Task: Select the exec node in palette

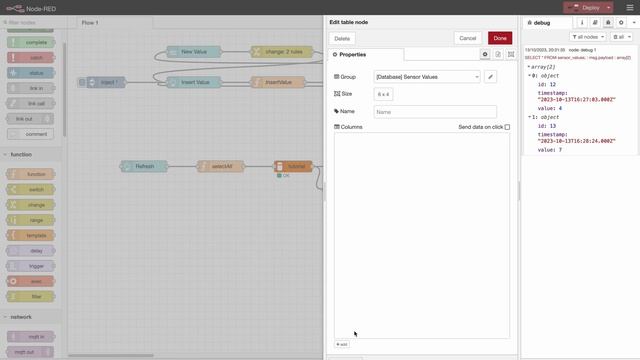Action: (x=31, y=281)
